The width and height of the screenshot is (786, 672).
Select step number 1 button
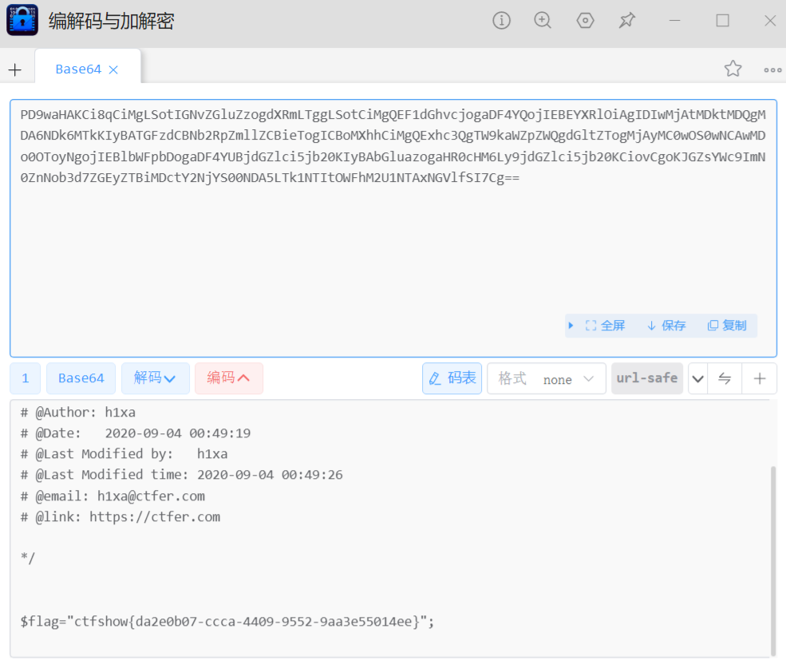point(25,378)
